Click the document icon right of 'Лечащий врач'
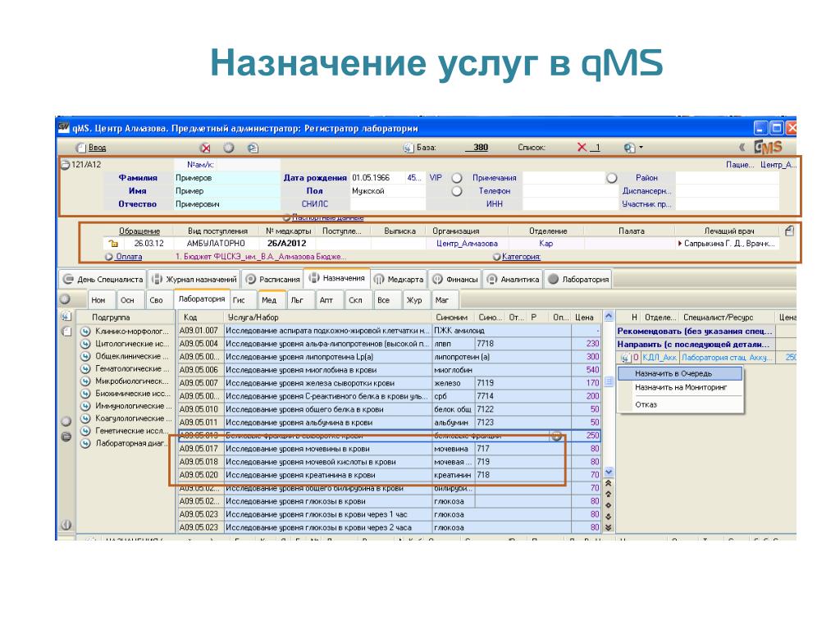The image size is (840, 630). click(789, 231)
